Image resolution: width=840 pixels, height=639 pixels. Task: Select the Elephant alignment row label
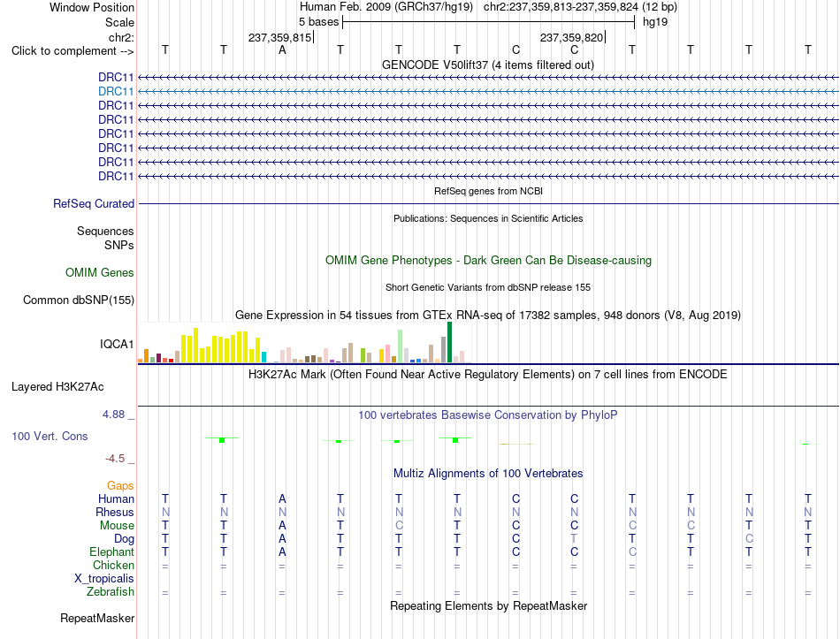click(111, 552)
